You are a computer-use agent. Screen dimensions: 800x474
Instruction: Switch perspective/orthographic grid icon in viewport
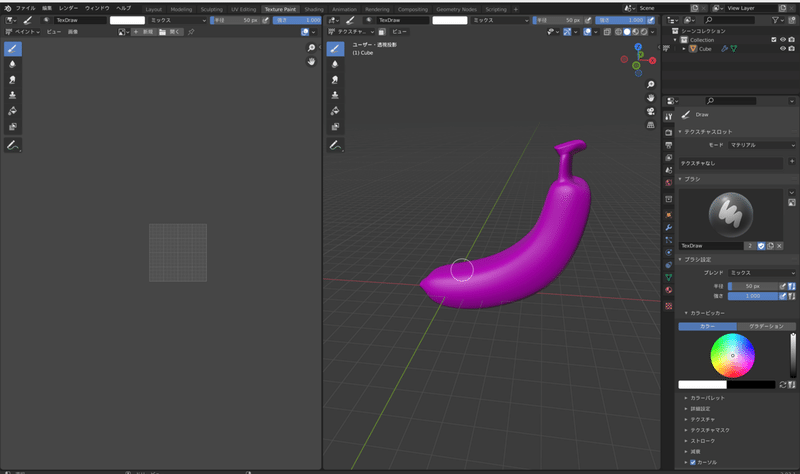click(x=651, y=124)
